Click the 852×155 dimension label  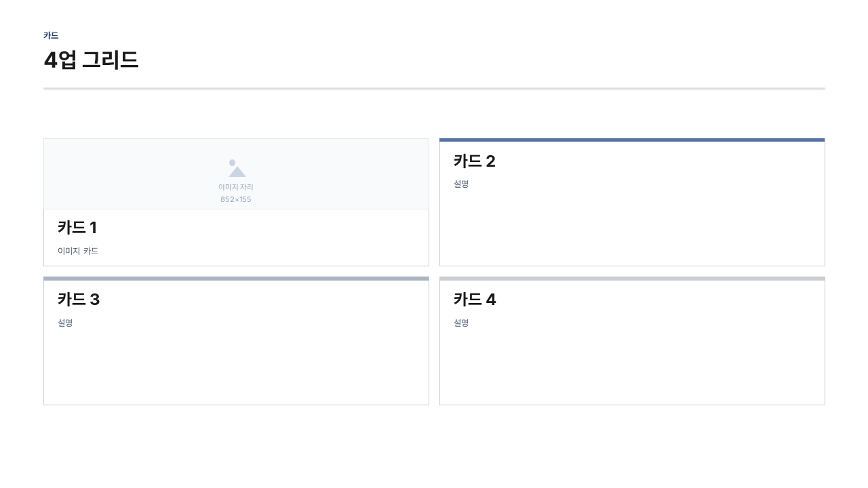click(x=236, y=199)
